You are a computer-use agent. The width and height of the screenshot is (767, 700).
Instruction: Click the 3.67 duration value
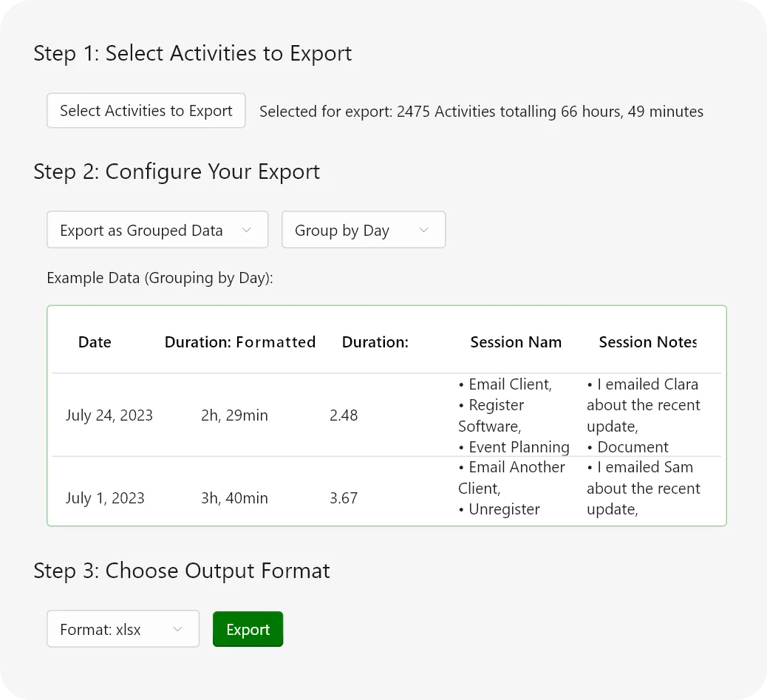coord(344,498)
